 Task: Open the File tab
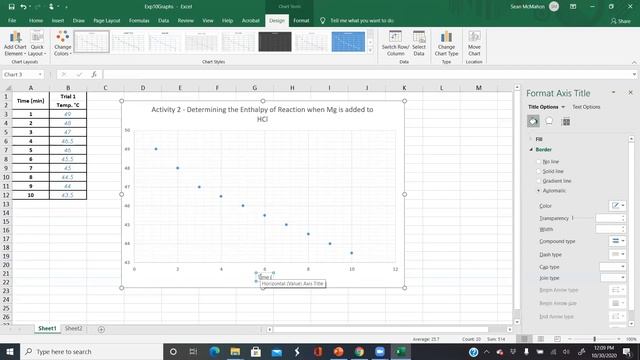(x=12, y=20)
